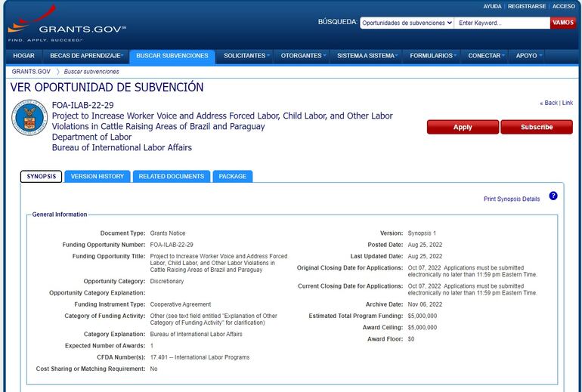Open the blue help question mark icon
This screenshot has width=582, height=392.
(x=553, y=196)
